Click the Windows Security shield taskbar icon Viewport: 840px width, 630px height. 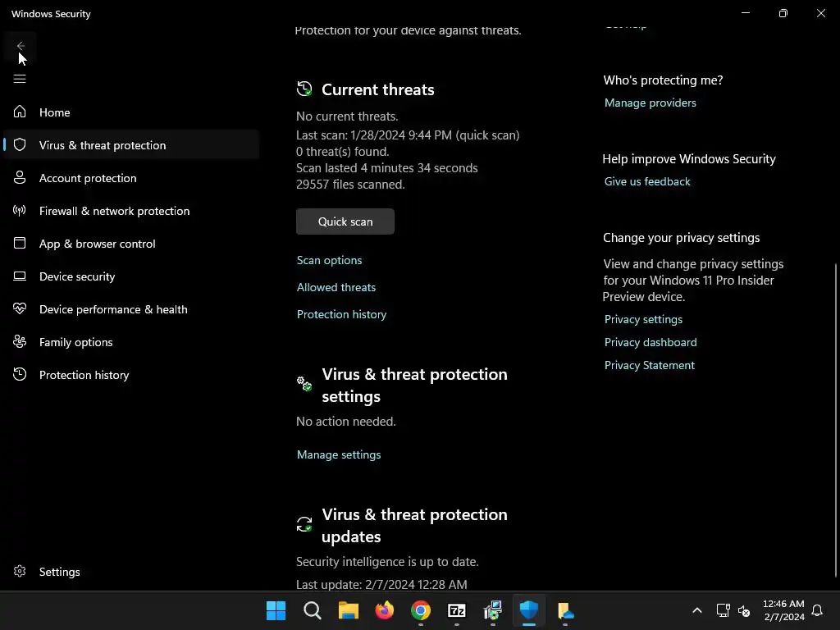[529, 610]
